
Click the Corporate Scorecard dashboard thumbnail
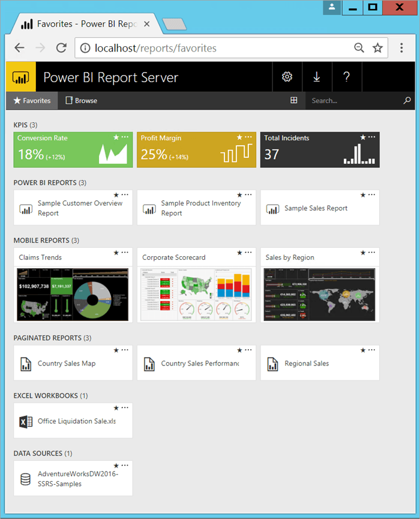tap(196, 294)
